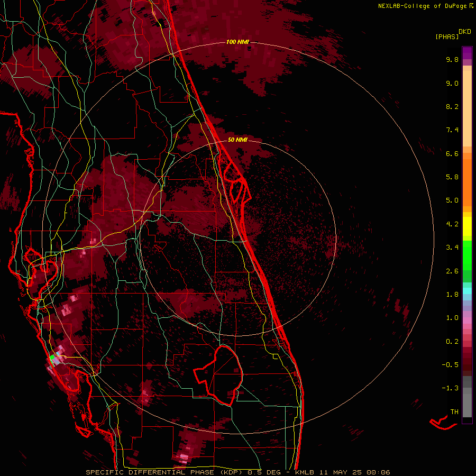The width and height of the screenshot is (476, 476).
Task: Click the 100 NMI range ring label
Action: click(x=237, y=42)
